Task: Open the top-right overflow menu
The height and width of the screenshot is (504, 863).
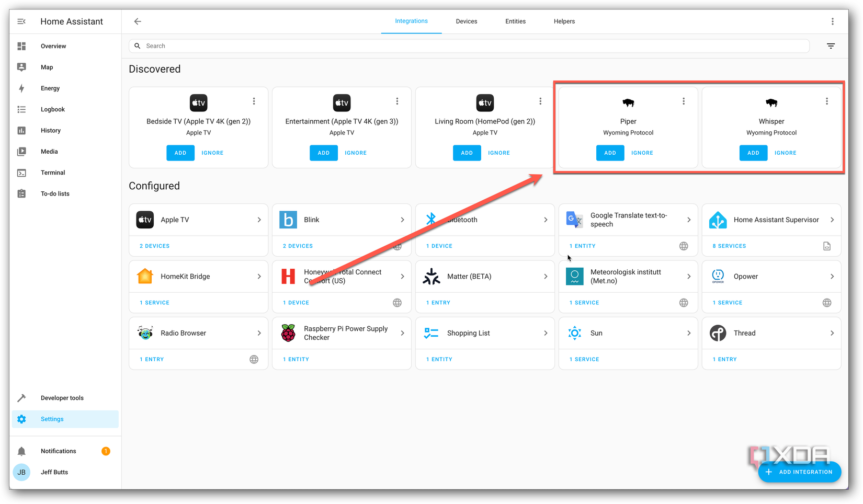Action: [832, 21]
